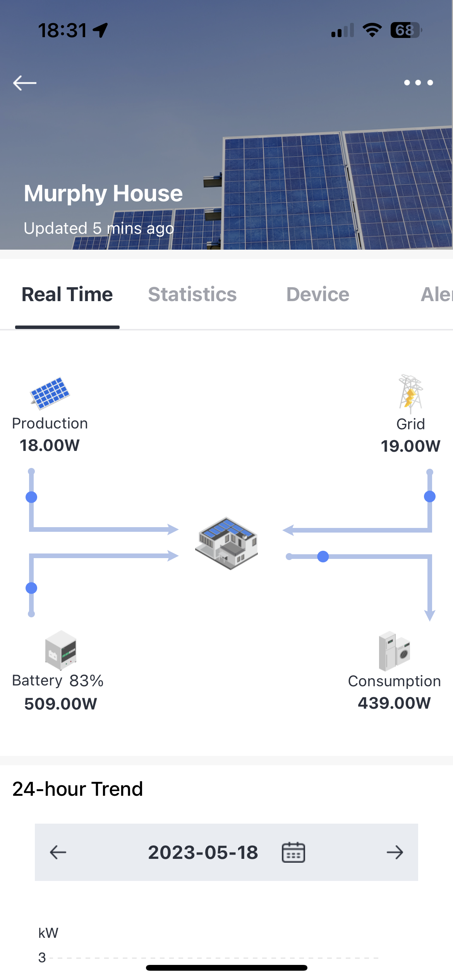Switch to the Statistics tab
This screenshot has width=453, height=980.
[x=192, y=294]
